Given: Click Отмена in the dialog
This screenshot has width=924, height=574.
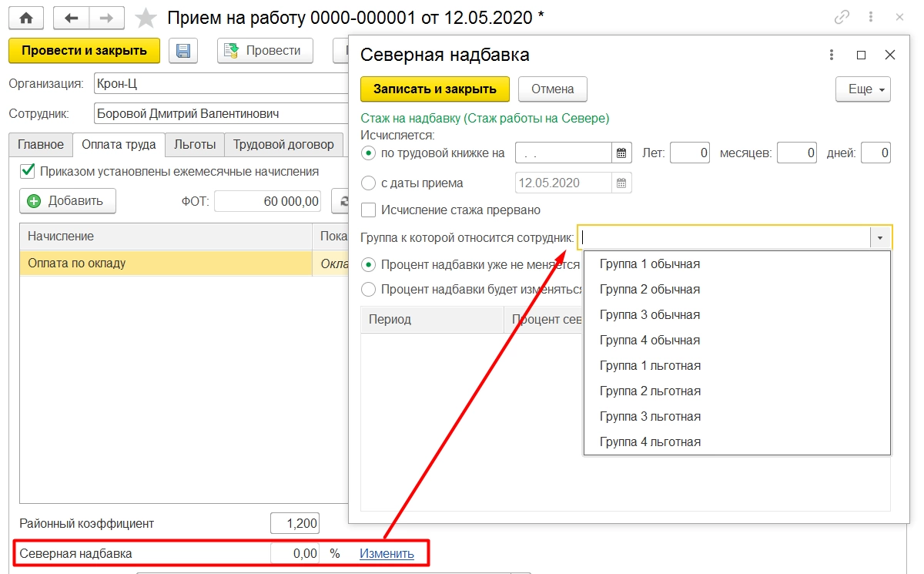Looking at the screenshot, I should (x=552, y=89).
